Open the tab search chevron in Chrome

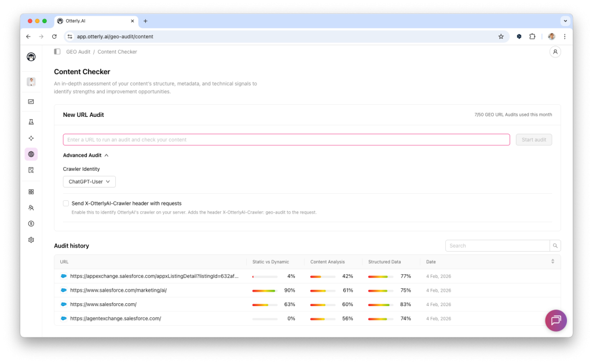pyautogui.click(x=565, y=21)
